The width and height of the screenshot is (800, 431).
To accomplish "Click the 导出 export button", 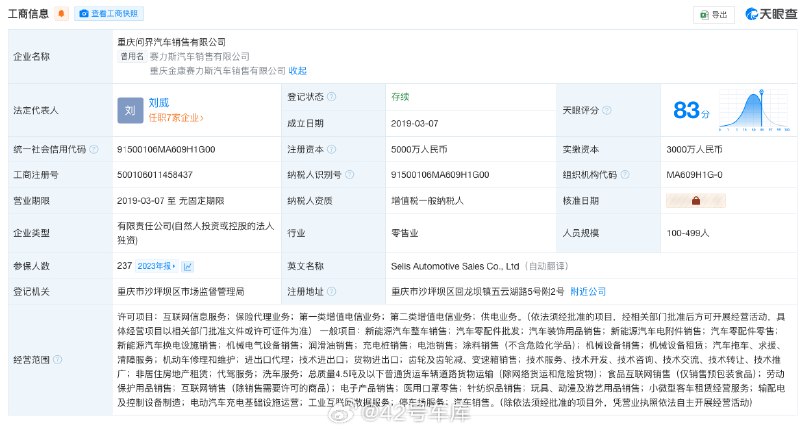I will (714, 15).
